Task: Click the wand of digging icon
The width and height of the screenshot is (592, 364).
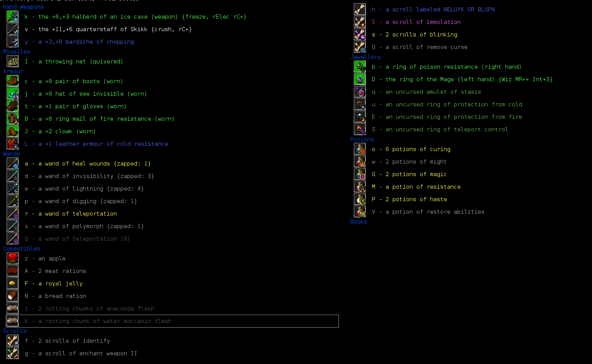Action: [13, 201]
